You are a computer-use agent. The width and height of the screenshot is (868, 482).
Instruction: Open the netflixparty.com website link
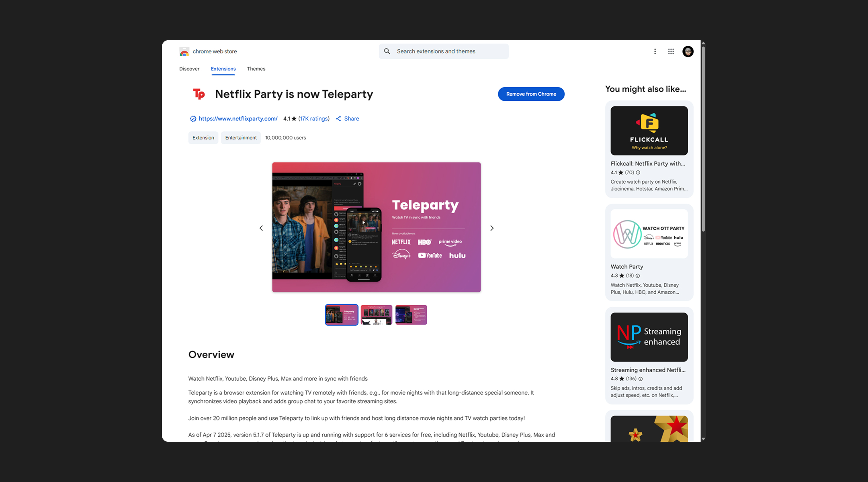point(238,119)
